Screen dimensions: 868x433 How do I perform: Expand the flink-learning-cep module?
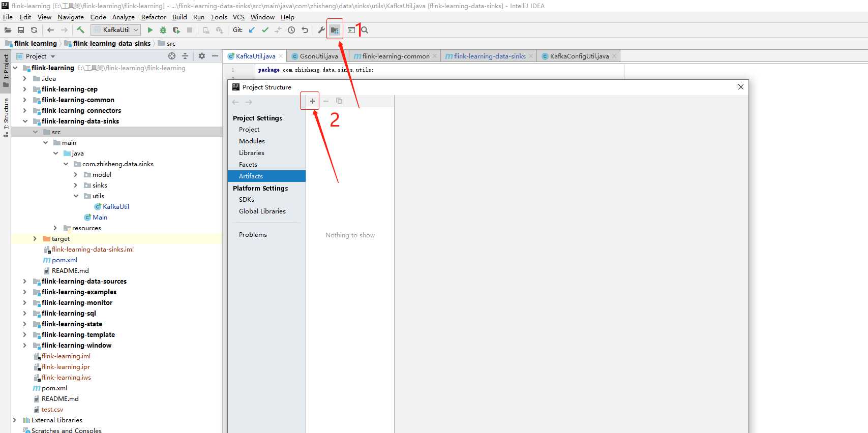point(25,89)
